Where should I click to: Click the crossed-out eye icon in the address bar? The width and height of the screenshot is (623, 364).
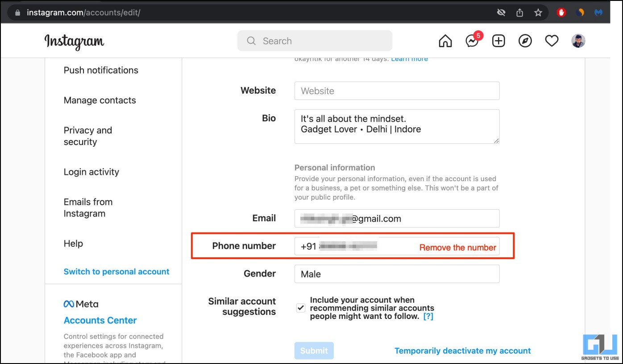[501, 12]
